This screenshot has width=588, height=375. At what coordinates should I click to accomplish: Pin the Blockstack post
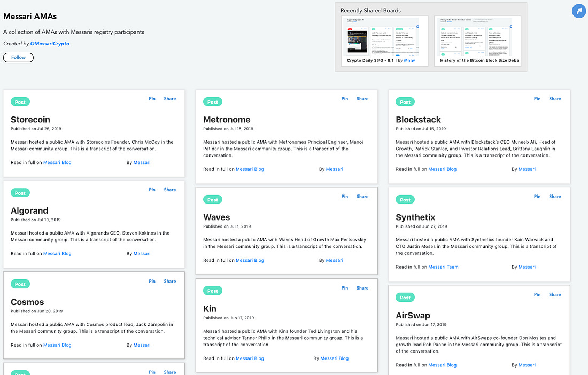coord(537,99)
